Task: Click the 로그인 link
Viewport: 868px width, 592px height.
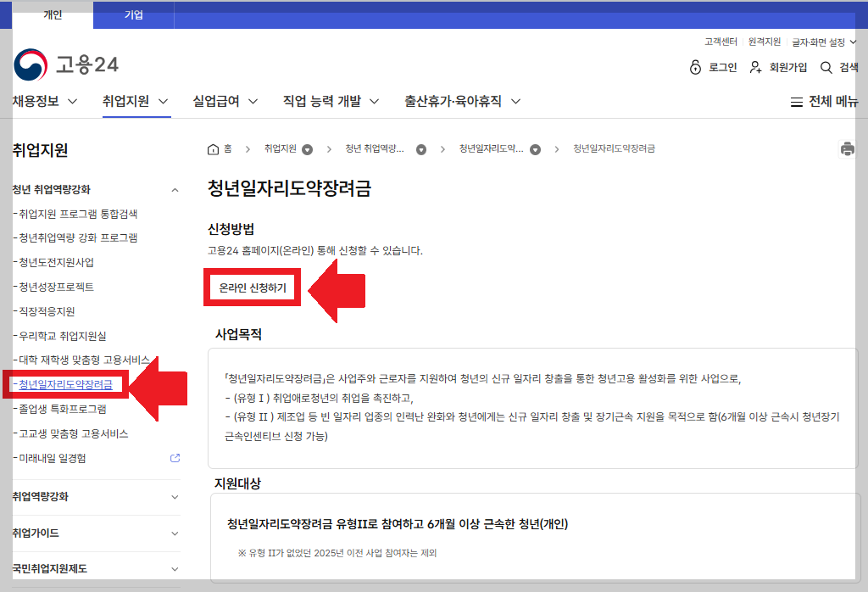Action: coord(723,68)
